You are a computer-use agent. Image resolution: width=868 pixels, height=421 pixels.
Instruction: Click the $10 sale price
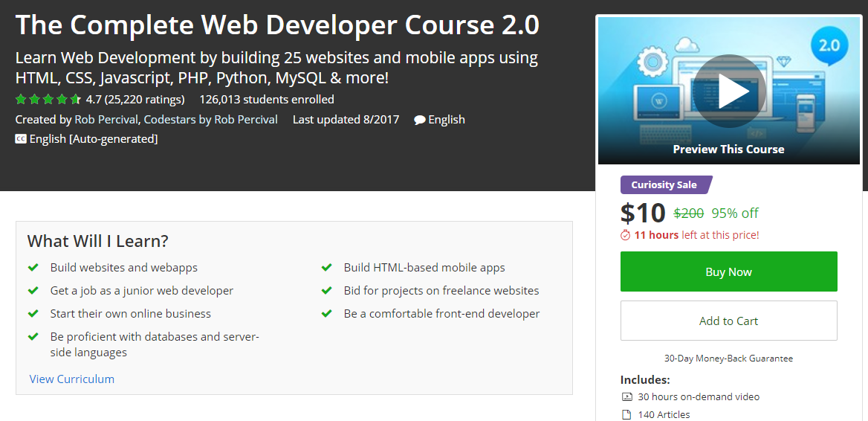643,213
